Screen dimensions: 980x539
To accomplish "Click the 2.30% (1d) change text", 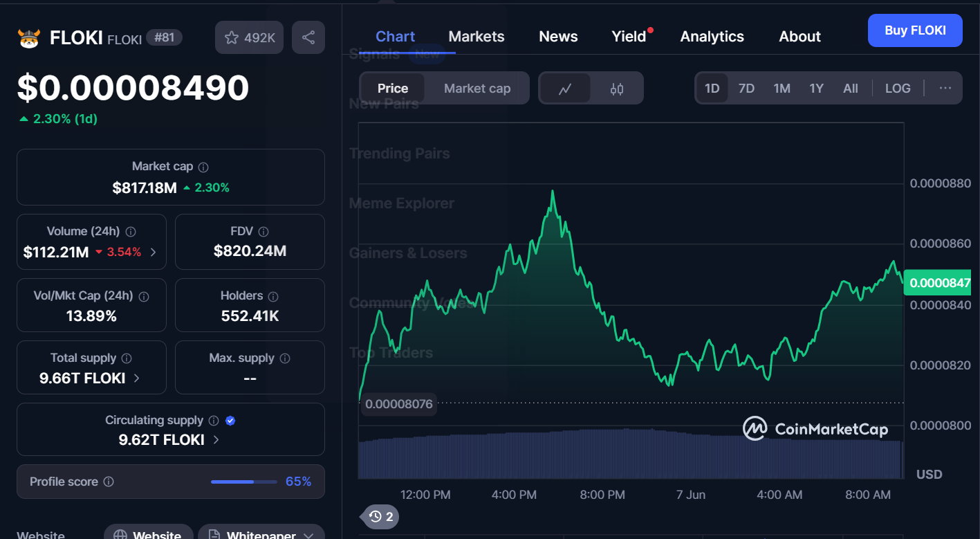I will (65, 119).
